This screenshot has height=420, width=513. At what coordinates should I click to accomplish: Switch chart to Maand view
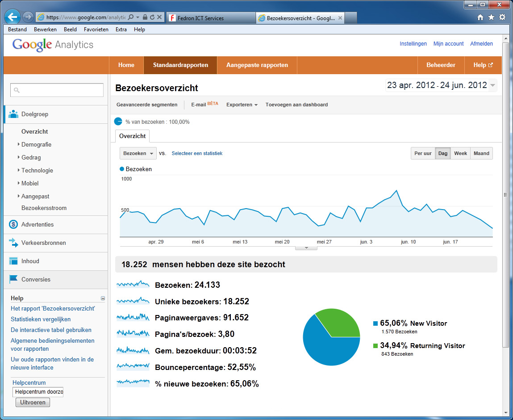click(481, 153)
